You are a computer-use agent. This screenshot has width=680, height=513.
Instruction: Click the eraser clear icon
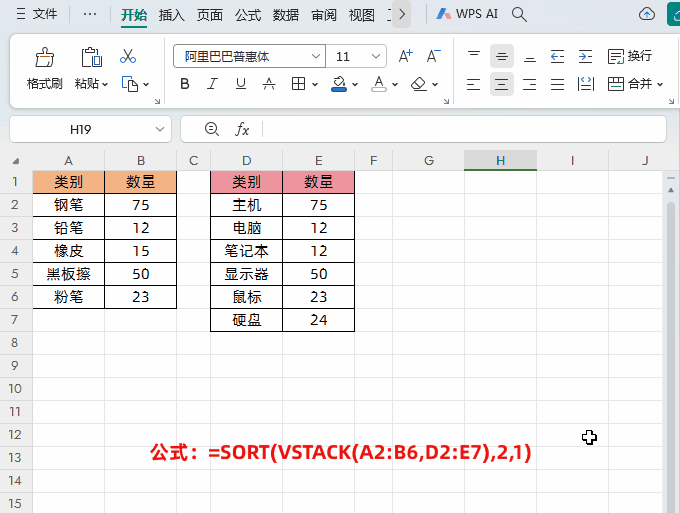[x=418, y=84]
